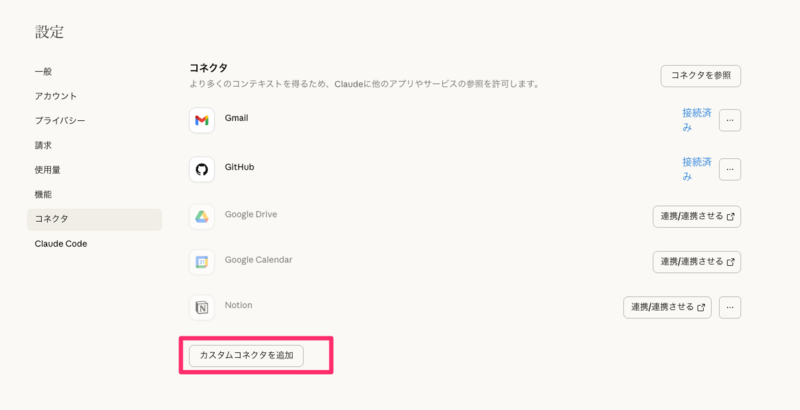Open the more options menu for Gmail
Image resolution: width=800 pixels, height=410 pixels.
(730, 120)
